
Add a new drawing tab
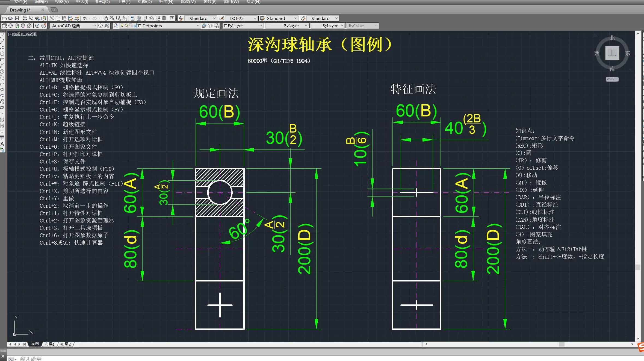(55, 10)
